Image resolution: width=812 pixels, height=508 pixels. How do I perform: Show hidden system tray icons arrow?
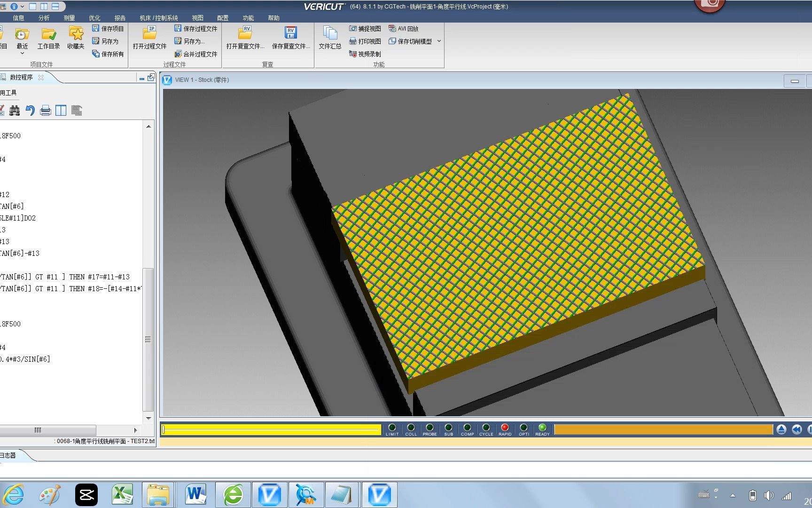click(733, 495)
